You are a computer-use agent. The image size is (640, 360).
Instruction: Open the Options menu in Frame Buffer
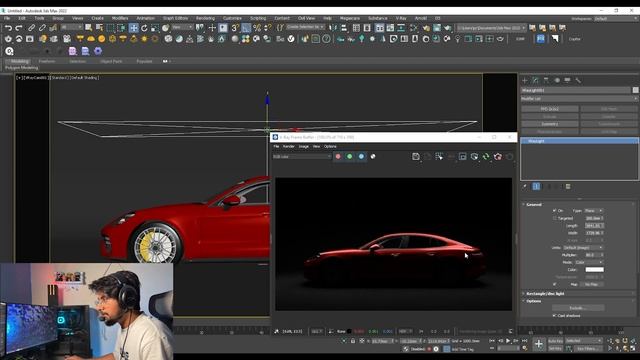330,146
